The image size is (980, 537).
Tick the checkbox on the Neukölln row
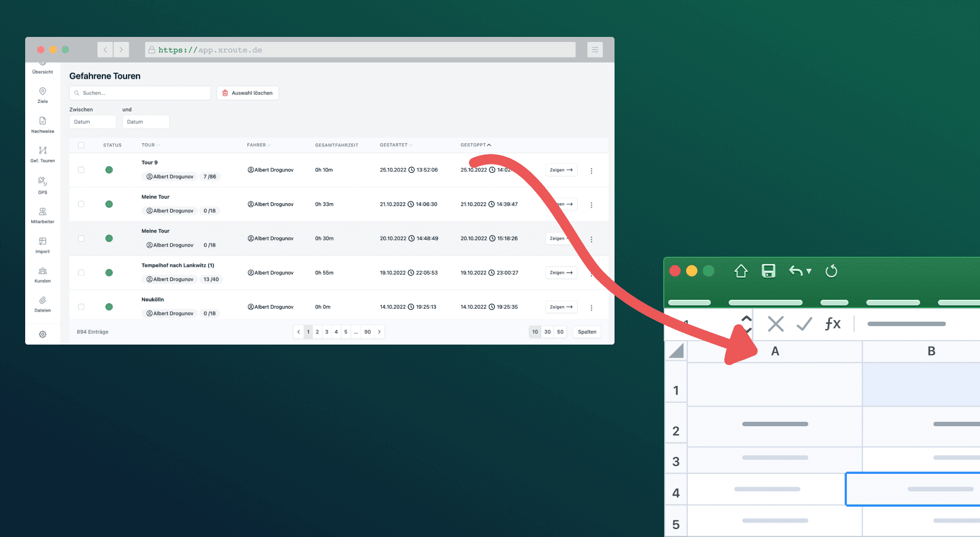[x=81, y=306]
